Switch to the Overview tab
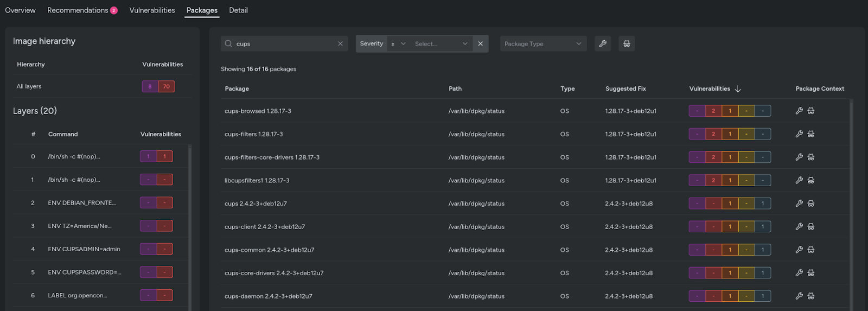The width and height of the screenshot is (868, 311). coord(20,10)
